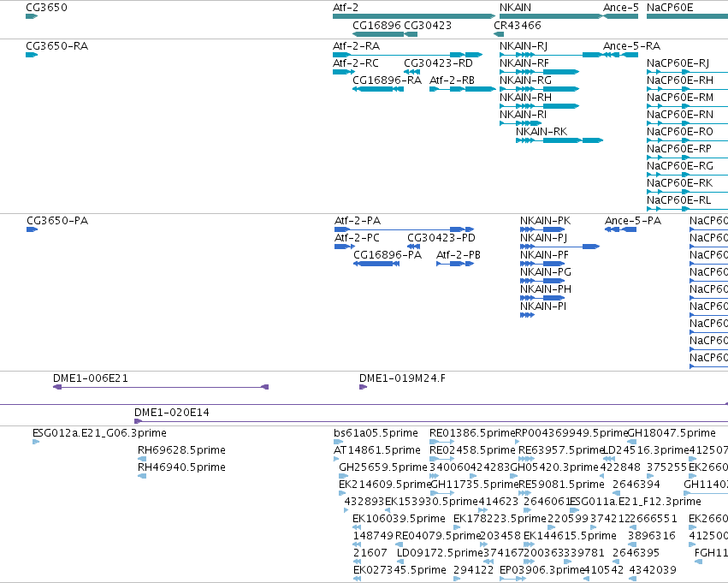Open EST EK106039.5prime
Screen dimensions: 728x583
coord(399,519)
